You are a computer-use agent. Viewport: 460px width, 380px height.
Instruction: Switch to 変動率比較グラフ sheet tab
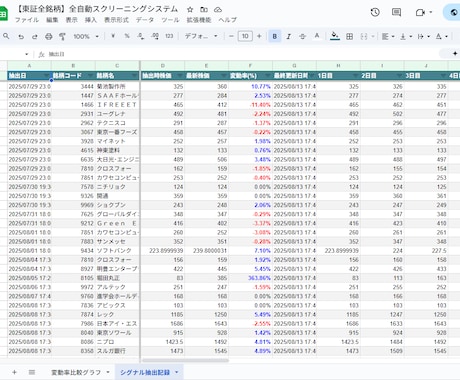point(76,372)
